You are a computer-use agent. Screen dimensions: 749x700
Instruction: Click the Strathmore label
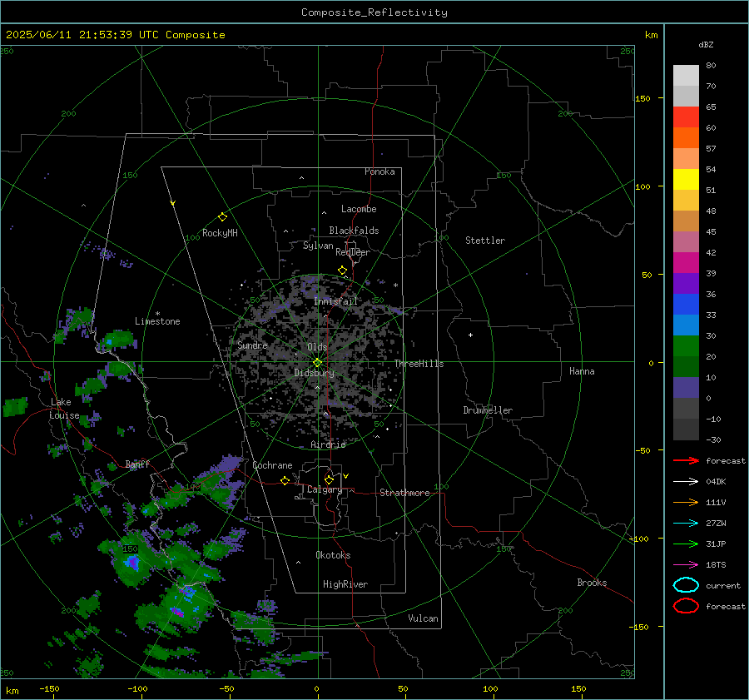click(404, 493)
